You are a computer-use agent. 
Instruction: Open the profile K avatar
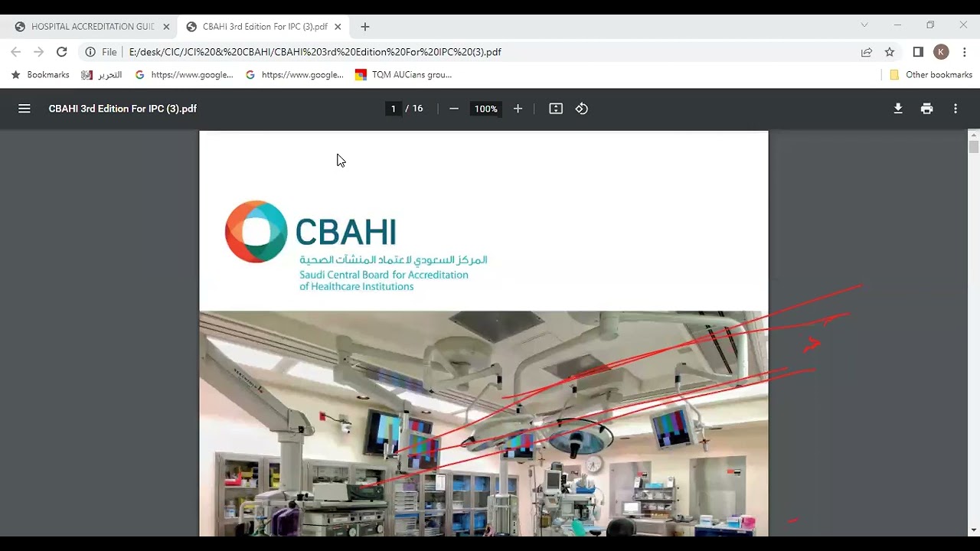pos(942,52)
